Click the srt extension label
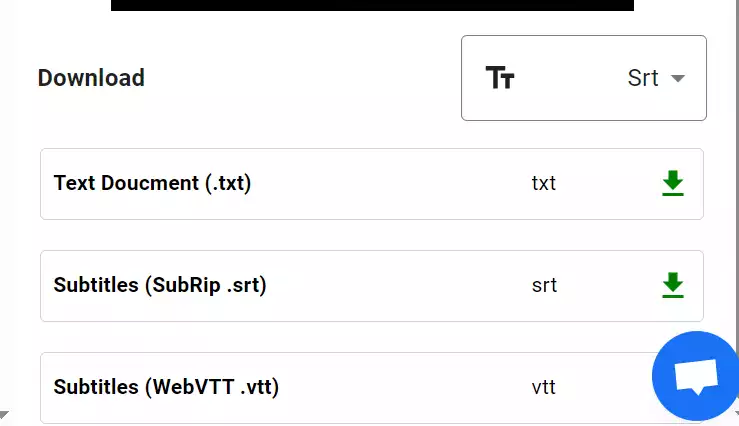The image size is (739, 426). pos(544,286)
